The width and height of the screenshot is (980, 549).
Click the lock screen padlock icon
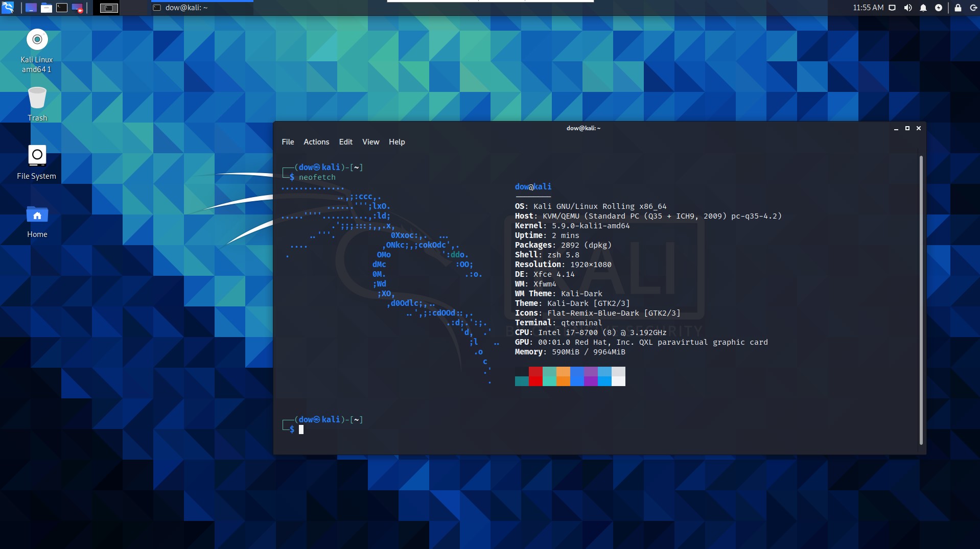point(958,8)
